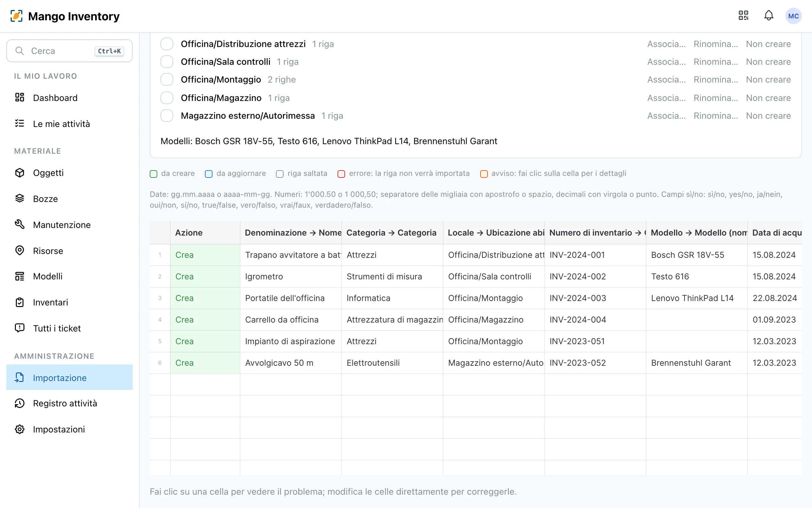Click the Oggetti cube icon
The width and height of the screenshot is (812, 508).
coord(20,173)
